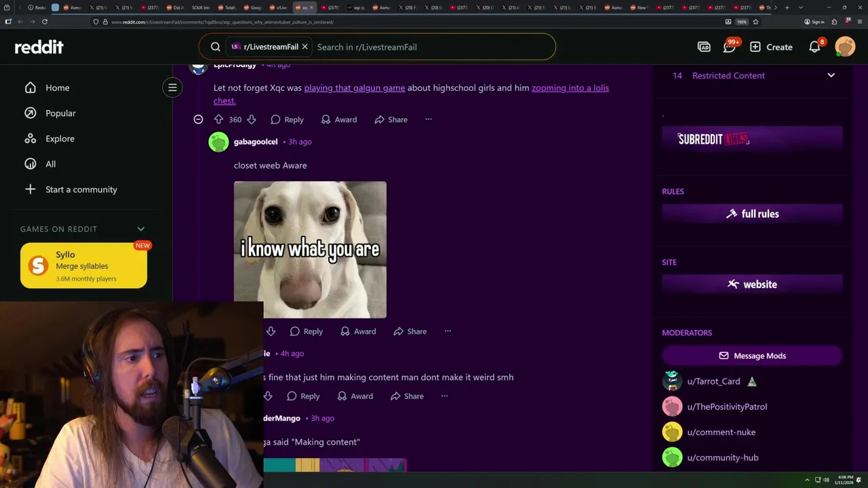
Task: Select Start a community
Action: coord(71,189)
